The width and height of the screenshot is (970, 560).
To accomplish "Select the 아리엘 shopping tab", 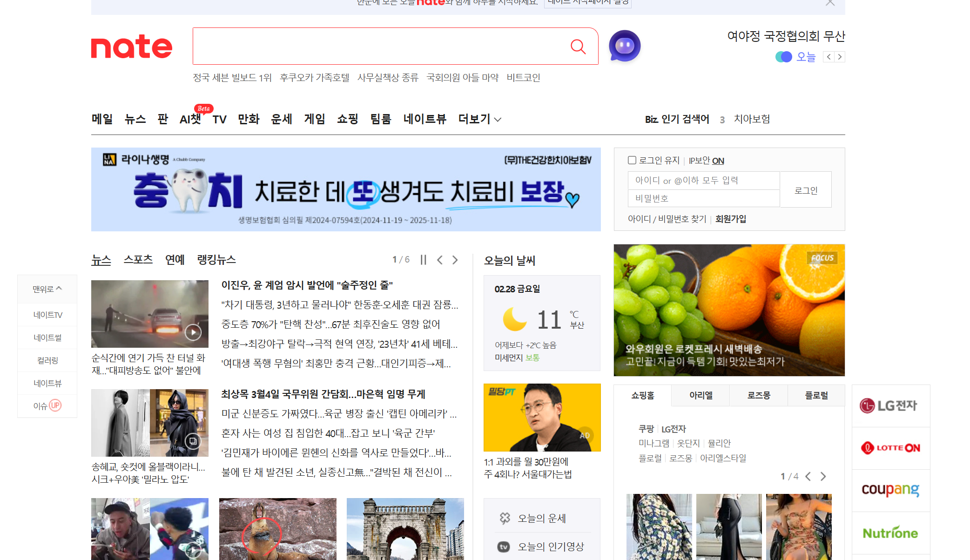I will click(701, 395).
